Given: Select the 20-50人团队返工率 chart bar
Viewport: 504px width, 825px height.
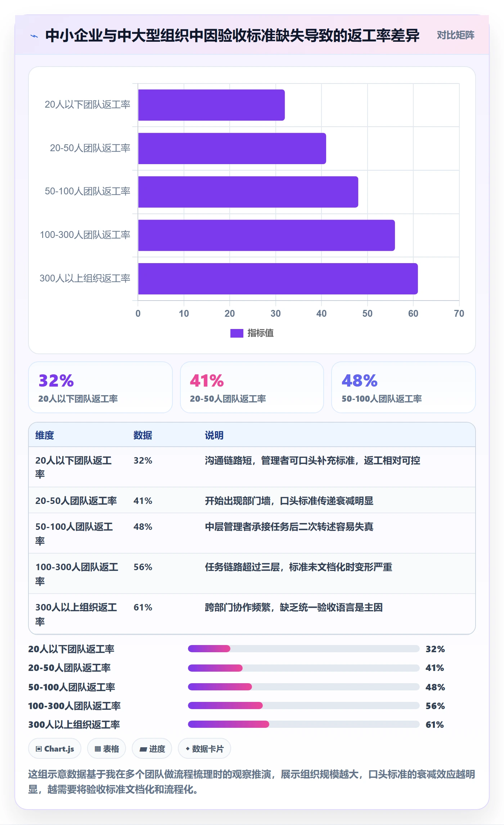Looking at the screenshot, I should click(x=232, y=148).
